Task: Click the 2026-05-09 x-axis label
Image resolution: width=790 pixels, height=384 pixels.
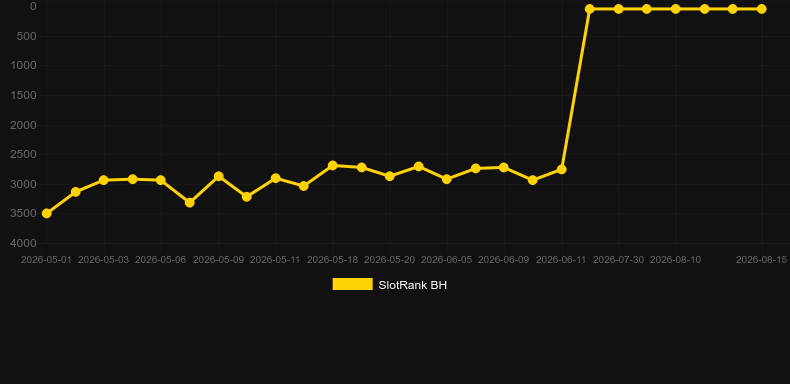Action: (x=219, y=260)
